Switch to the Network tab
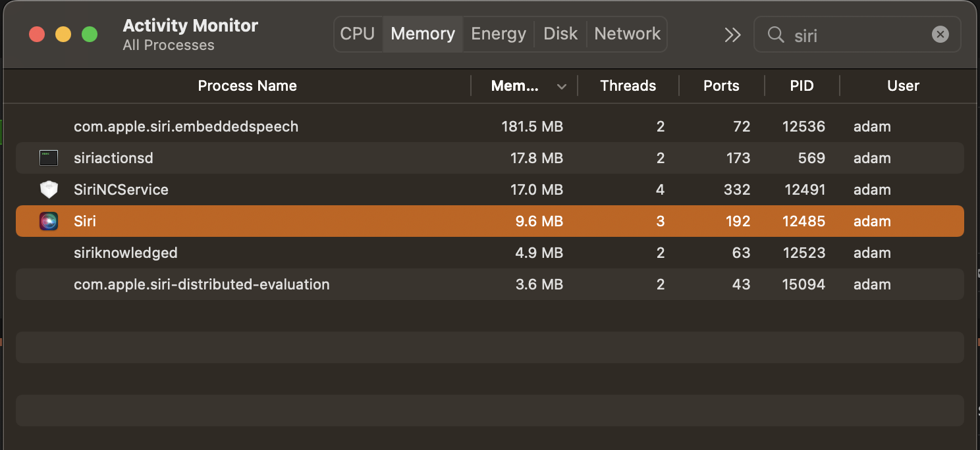This screenshot has height=450, width=980. 627,34
